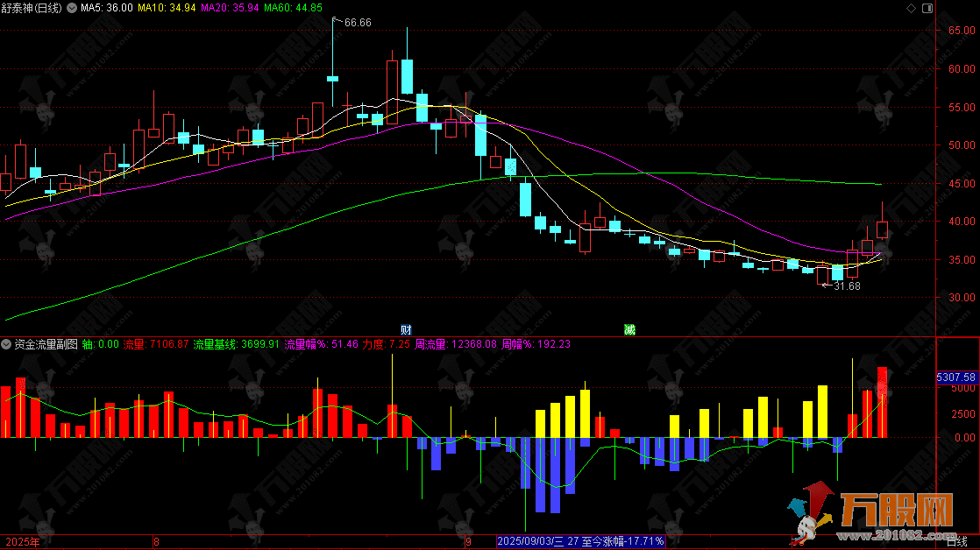The width and height of the screenshot is (980, 550).
Task: Click the 45.00 price axis label
Action: (962, 184)
